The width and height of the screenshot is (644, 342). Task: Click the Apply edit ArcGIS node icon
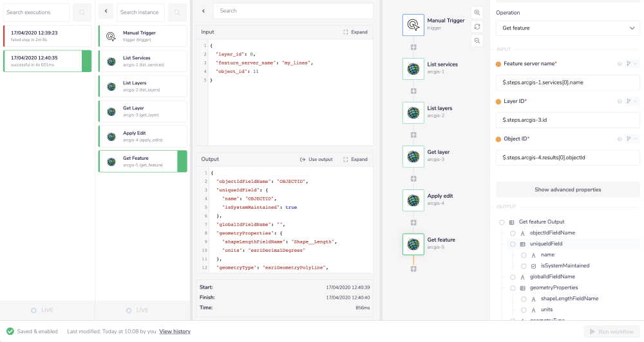413,200
